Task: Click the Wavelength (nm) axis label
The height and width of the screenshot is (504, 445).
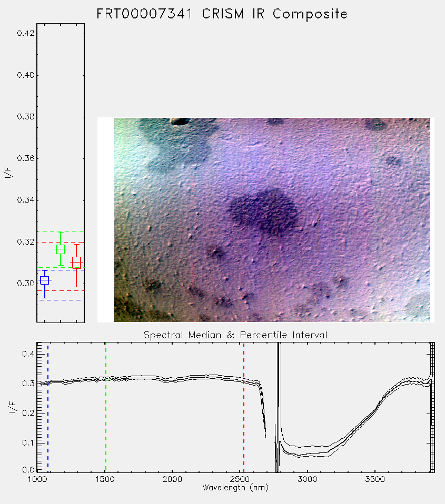Action: click(x=235, y=488)
